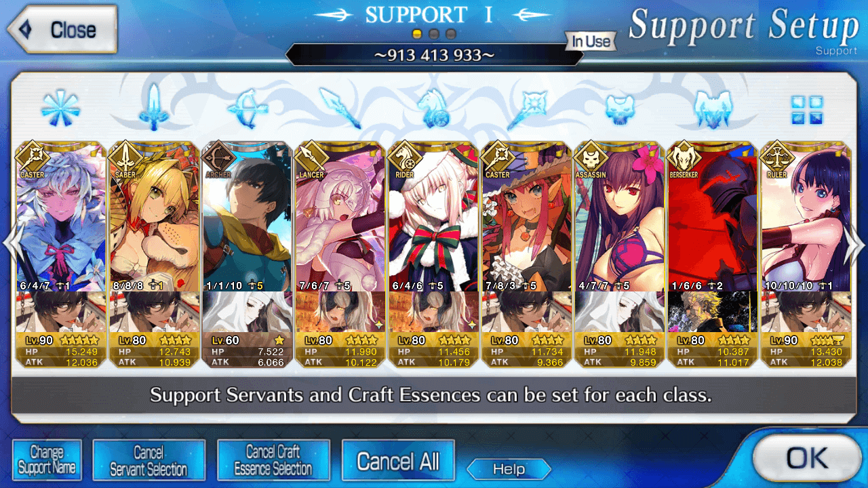Switch to the third support page dot
This screenshot has height=488, width=868.
point(450,33)
